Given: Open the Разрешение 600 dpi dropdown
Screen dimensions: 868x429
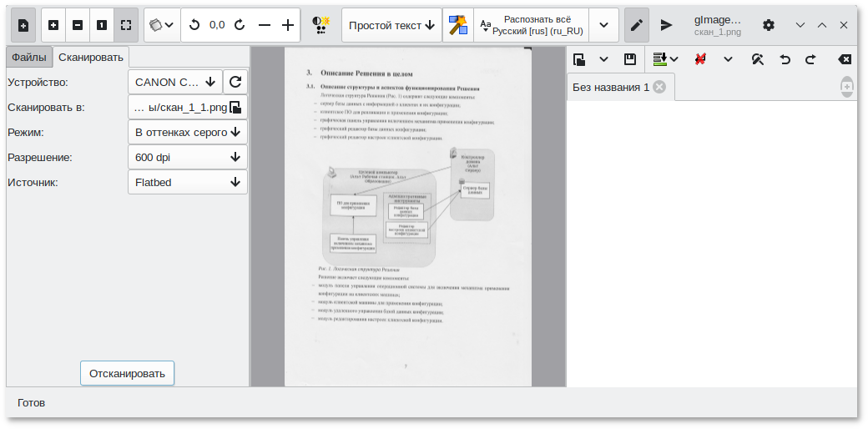Looking at the screenshot, I should (187, 157).
